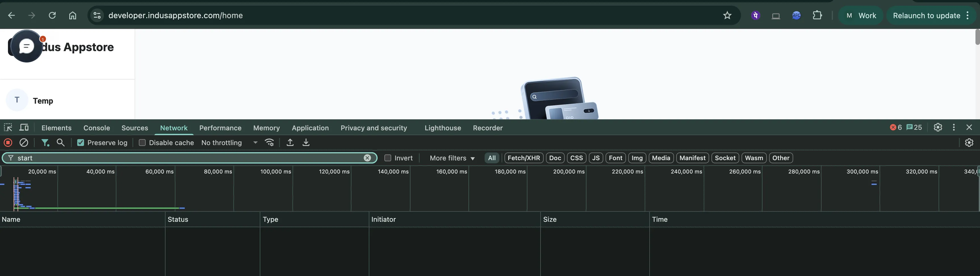Click Relaunch to update button

926,16
